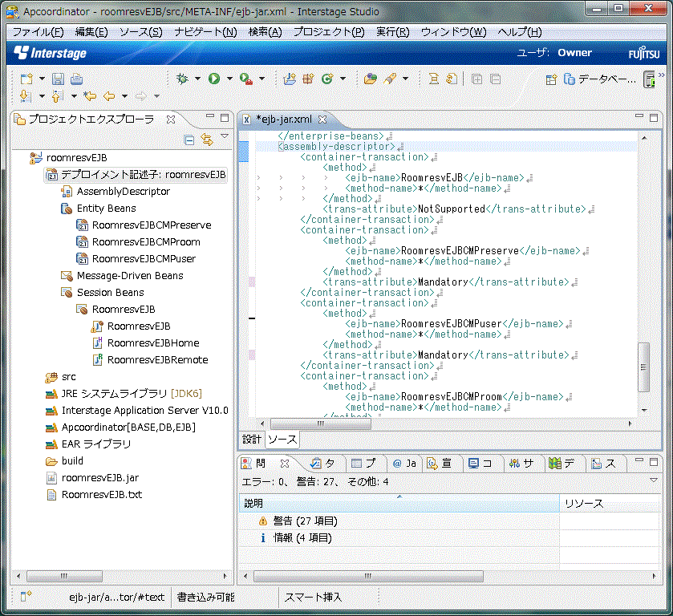
Task: Click the problems view horizontal scrollbar thumb
Action: point(368,576)
